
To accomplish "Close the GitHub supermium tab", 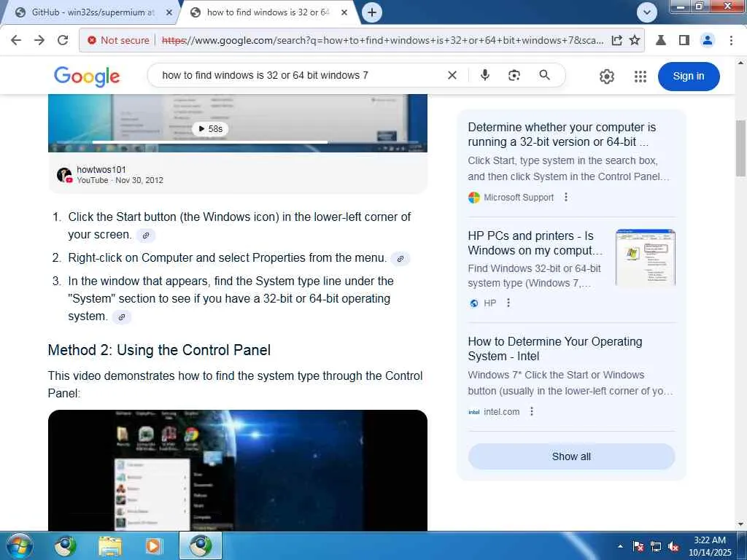I will (169, 12).
